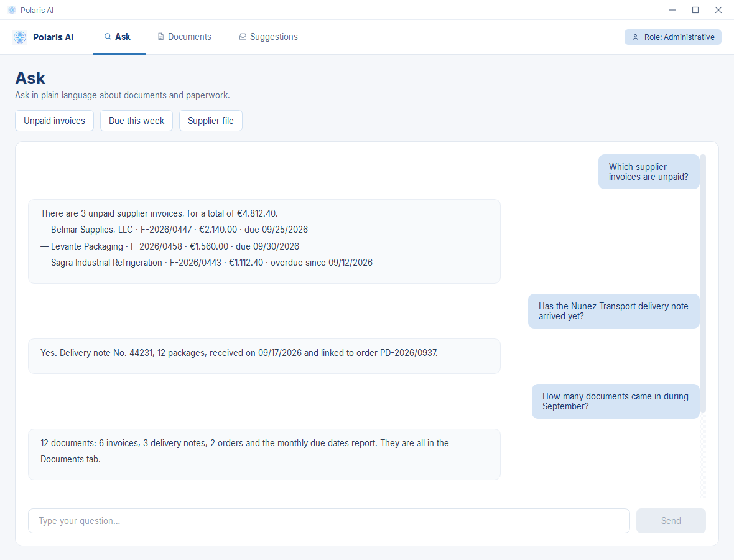Image resolution: width=734 pixels, height=560 pixels.
Task: Open the Suggestions tab
Action: [x=268, y=37]
